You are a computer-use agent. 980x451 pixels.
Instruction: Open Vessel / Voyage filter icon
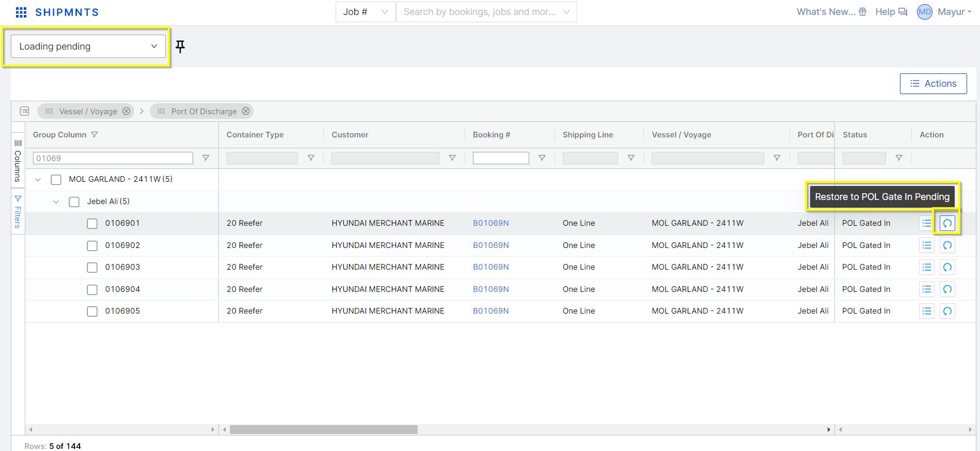point(777,158)
